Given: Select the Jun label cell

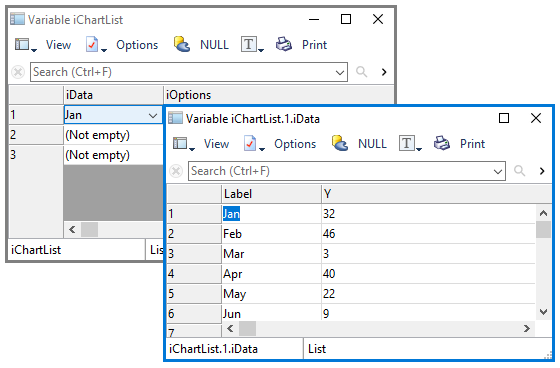Looking at the screenshot, I should point(271,313).
